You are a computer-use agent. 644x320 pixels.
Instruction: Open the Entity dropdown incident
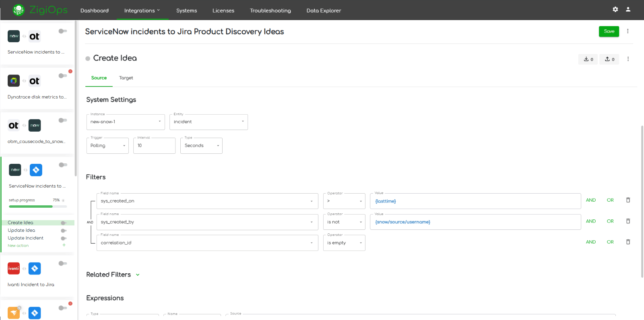coord(208,122)
